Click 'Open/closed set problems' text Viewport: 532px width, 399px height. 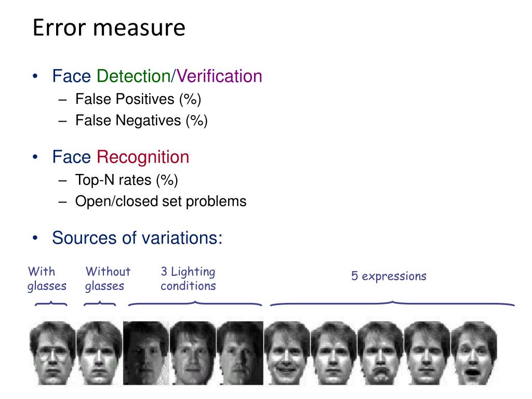tap(161, 201)
